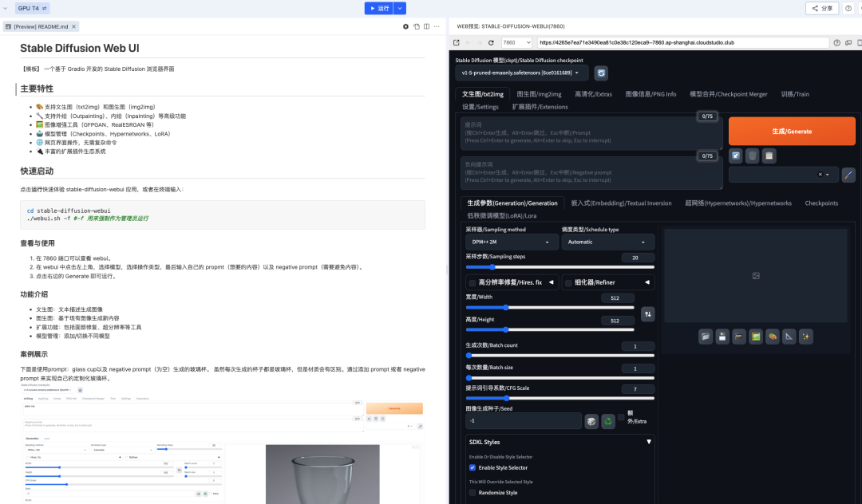This screenshot has height=504, width=862.
Task: Click the refresh checkpoint list icon
Action: click(601, 73)
